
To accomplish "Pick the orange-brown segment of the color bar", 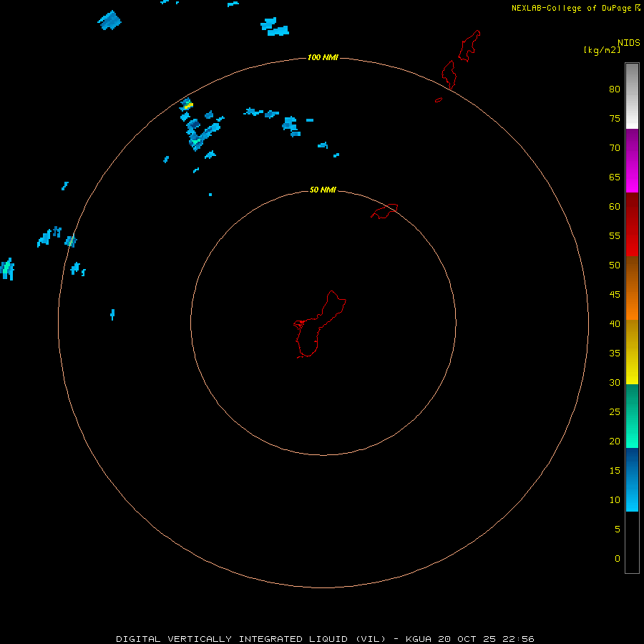I will 632,288.
